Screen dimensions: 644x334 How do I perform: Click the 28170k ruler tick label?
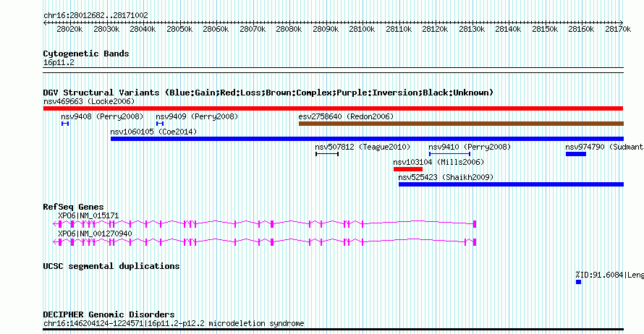(618, 29)
